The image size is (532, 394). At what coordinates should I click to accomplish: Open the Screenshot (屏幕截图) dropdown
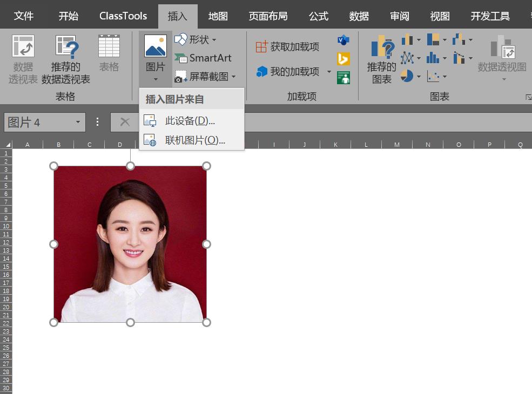coord(205,76)
